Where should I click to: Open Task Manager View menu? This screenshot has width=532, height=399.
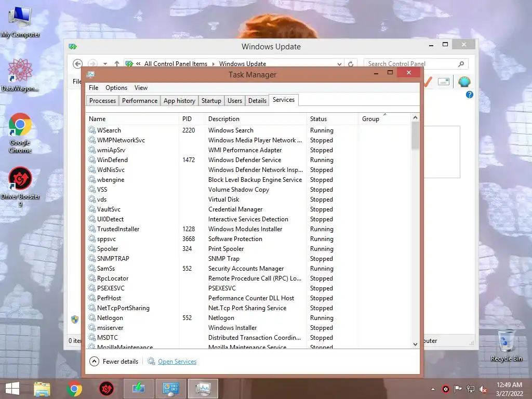(x=141, y=88)
